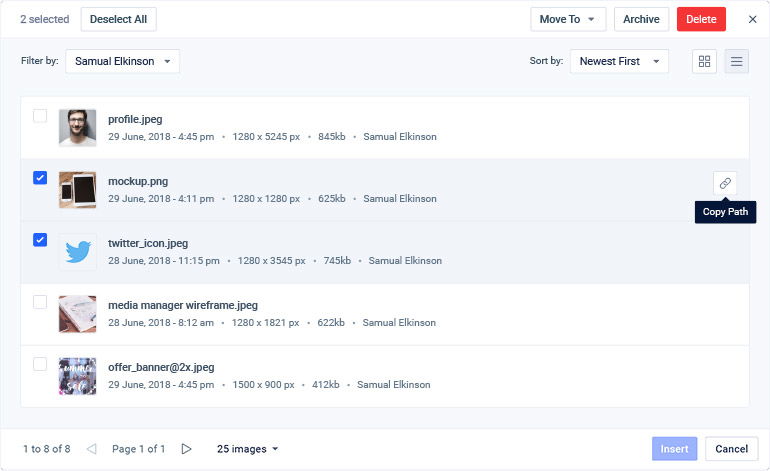This screenshot has width=770, height=471.
Task: Open the twitter_icon.jpeg thumbnail
Action: click(x=78, y=252)
